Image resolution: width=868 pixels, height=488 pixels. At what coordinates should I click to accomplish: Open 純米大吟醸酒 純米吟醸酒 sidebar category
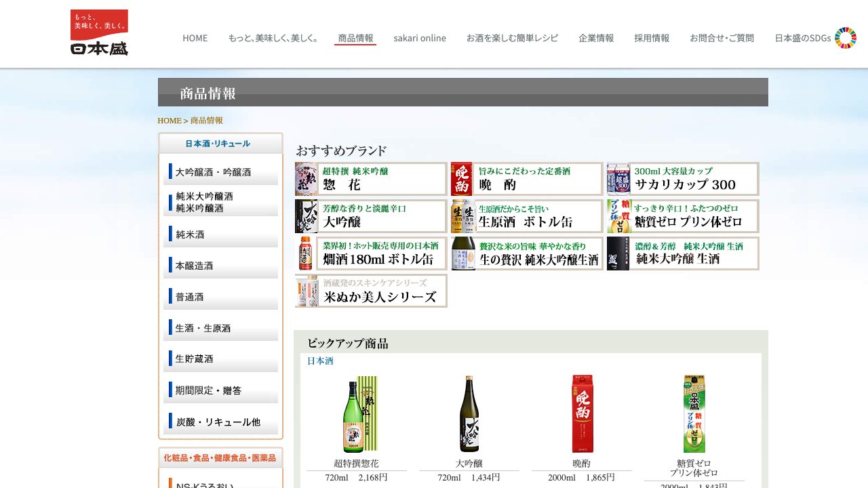(x=221, y=203)
